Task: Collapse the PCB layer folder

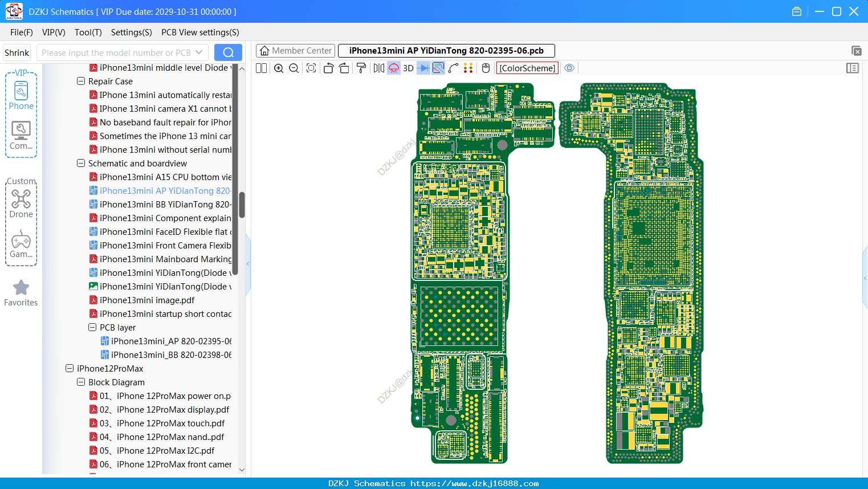Action: coord(92,328)
